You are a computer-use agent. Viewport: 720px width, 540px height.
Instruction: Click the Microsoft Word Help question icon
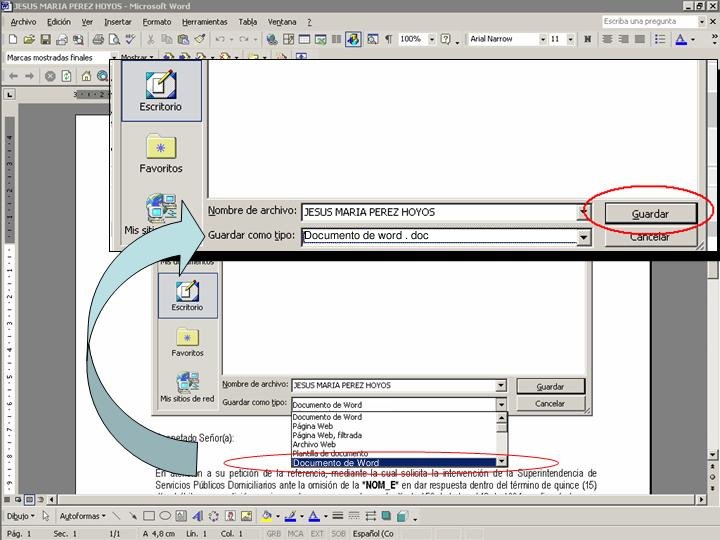pos(445,39)
